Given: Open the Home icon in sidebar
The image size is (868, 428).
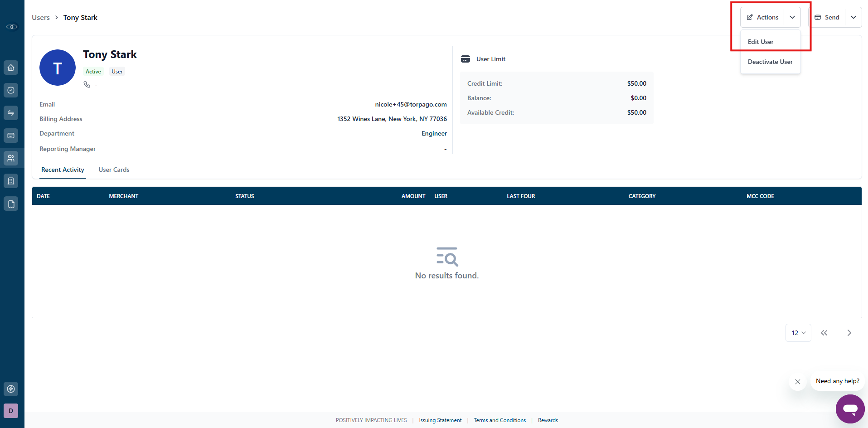Looking at the screenshot, I should click(x=11, y=68).
